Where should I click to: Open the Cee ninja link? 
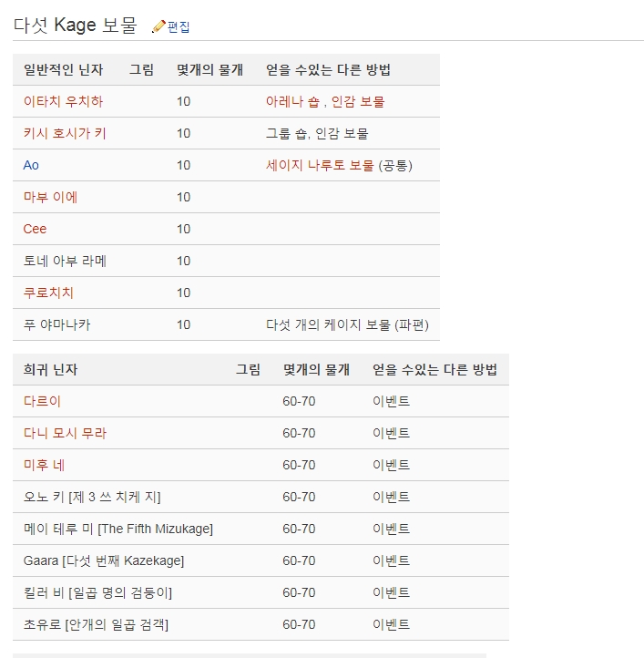tap(35, 229)
